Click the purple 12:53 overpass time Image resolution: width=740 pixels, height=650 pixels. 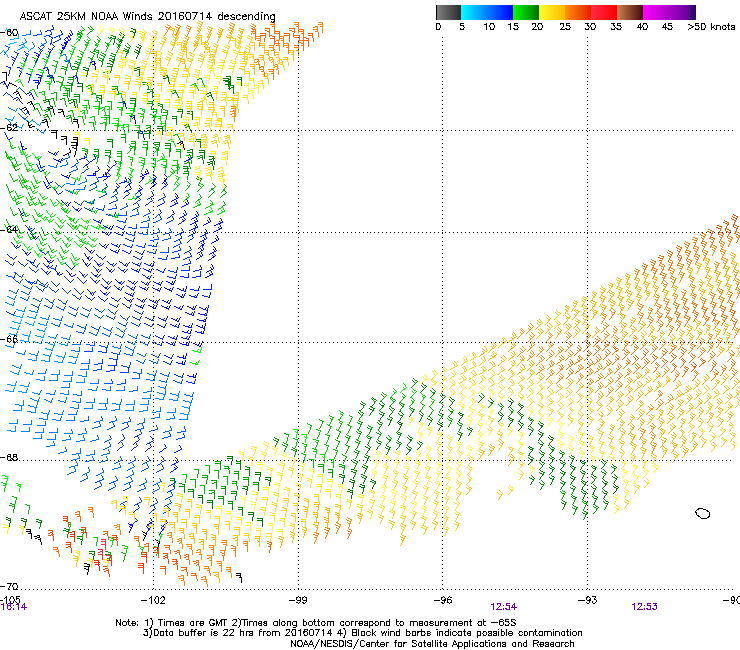click(644, 607)
